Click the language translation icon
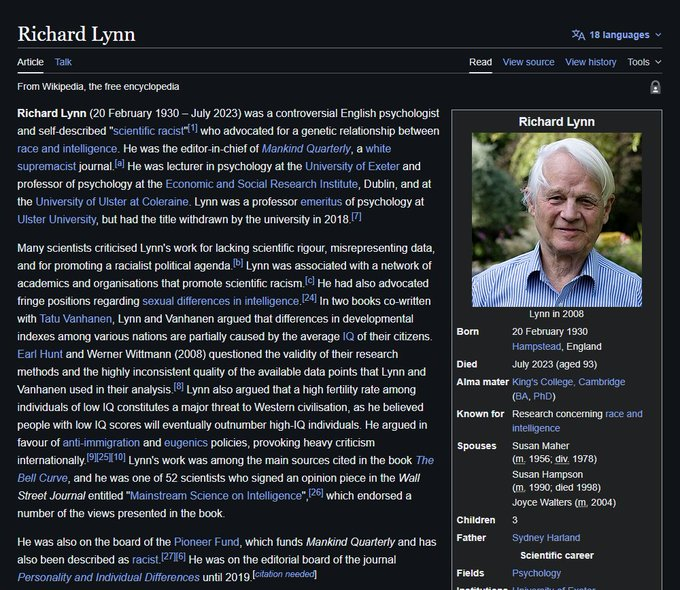Screen dimensions: 680x590 pos(578,35)
